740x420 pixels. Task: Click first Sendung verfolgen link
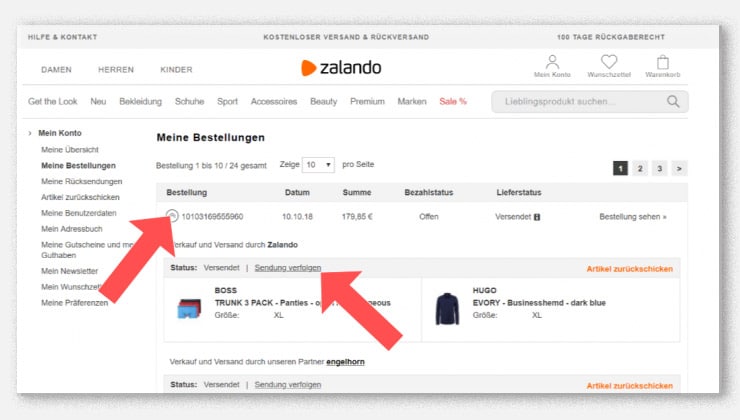tap(288, 268)
